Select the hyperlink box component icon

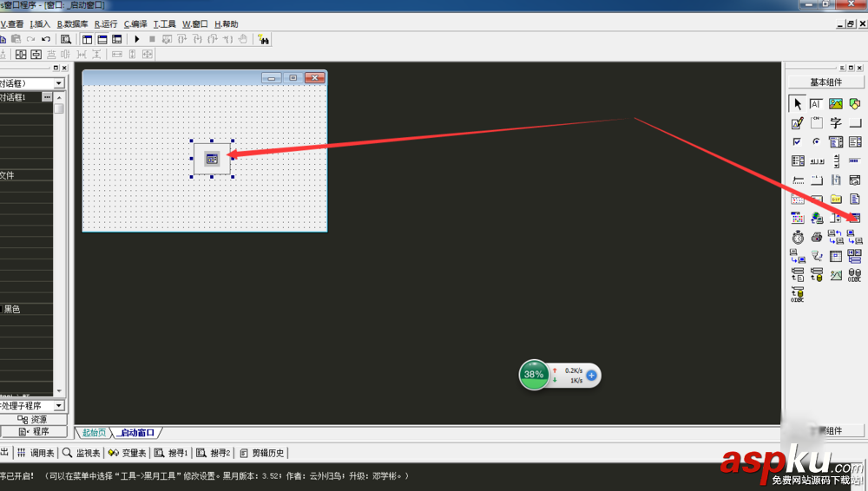point(816,218)
